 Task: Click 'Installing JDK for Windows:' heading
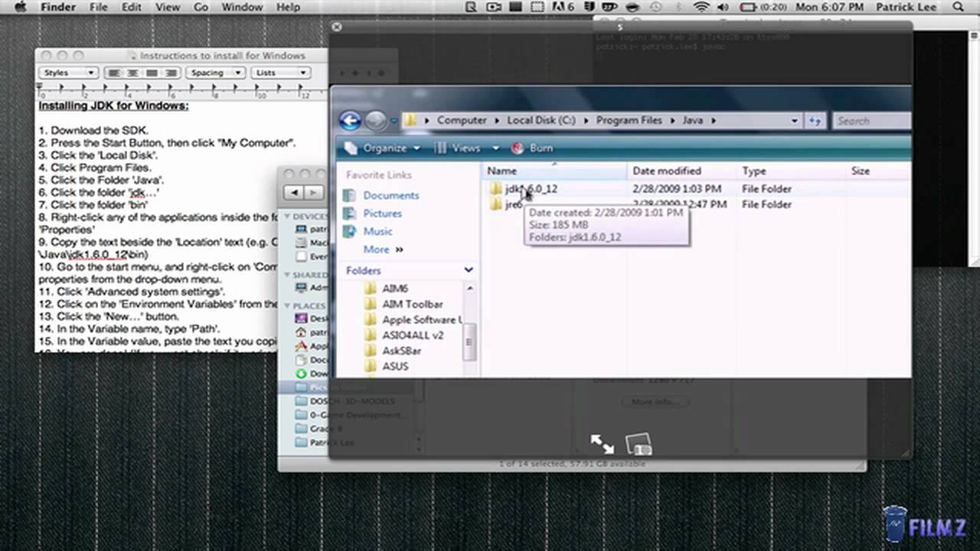(x=113, y=106)
